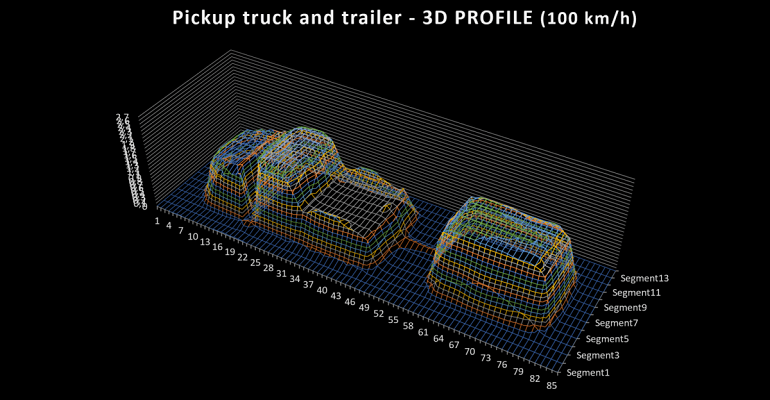Click axis value '79' on horizontal axis
770x400 pixels.
coord(518,372)
